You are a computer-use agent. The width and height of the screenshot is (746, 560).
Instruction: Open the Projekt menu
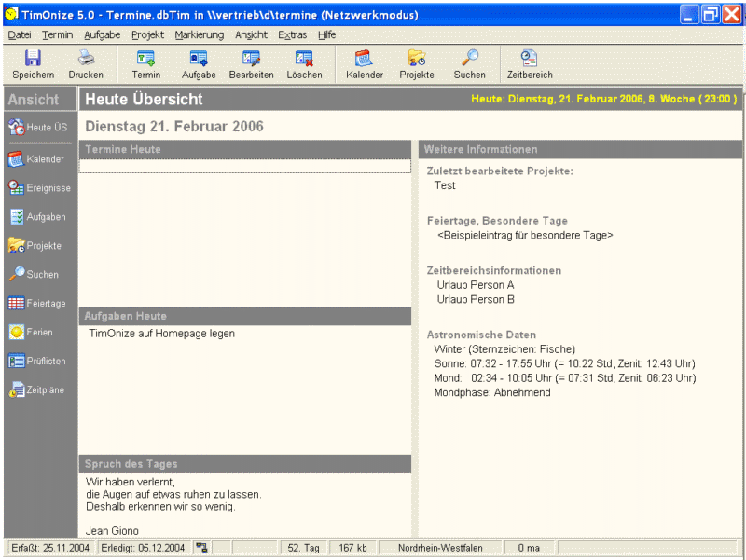pyautogui.click(x=147, y=34)
